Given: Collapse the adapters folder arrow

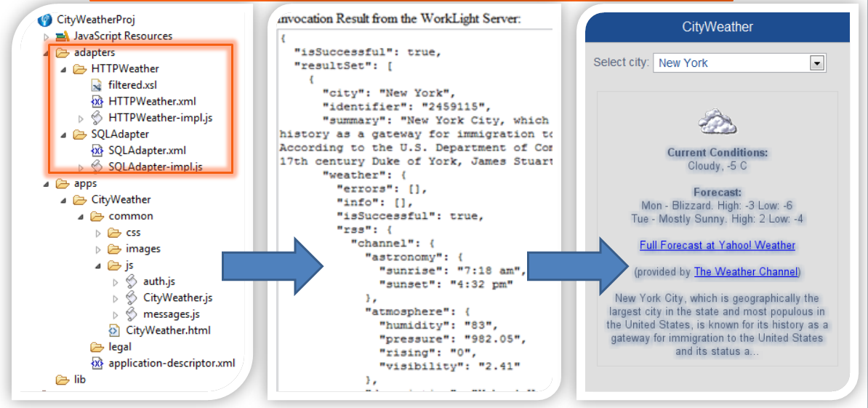Looking at the screenshot, I should click(x=45, y=54).
